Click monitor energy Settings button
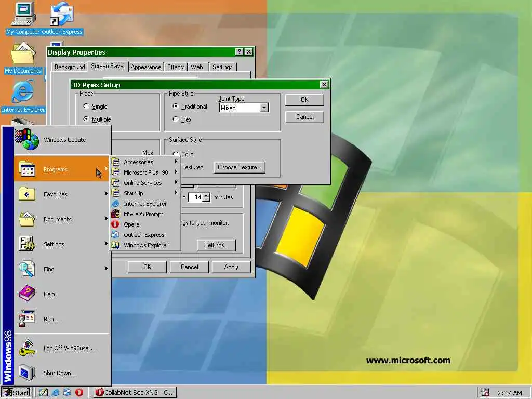Screen dimensions: 532x399 [x=216, y=245]
